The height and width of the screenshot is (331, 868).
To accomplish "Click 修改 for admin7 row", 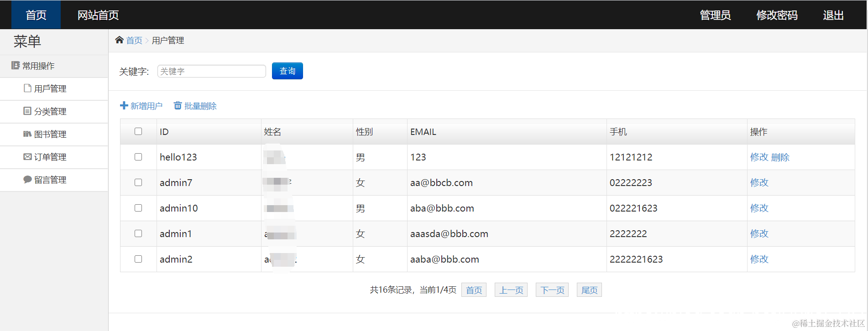I will pyautogui.click(x=759, y=182).
